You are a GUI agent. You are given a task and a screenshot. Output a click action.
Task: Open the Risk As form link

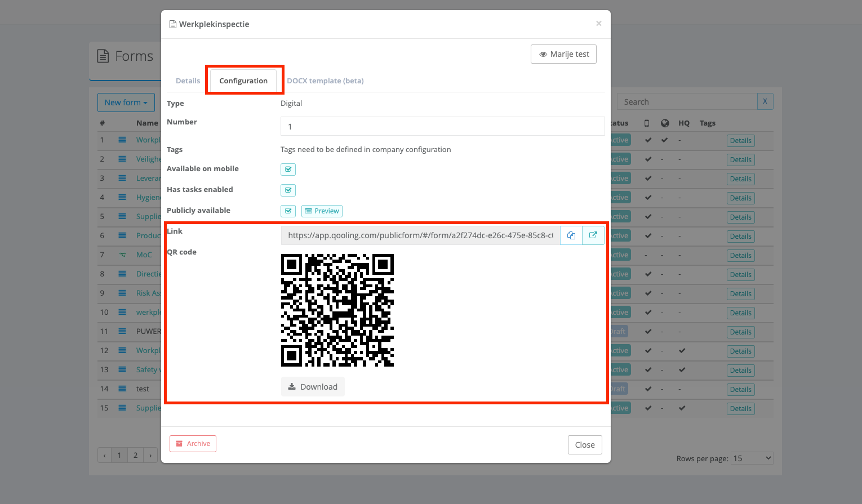tap(149, 293)
